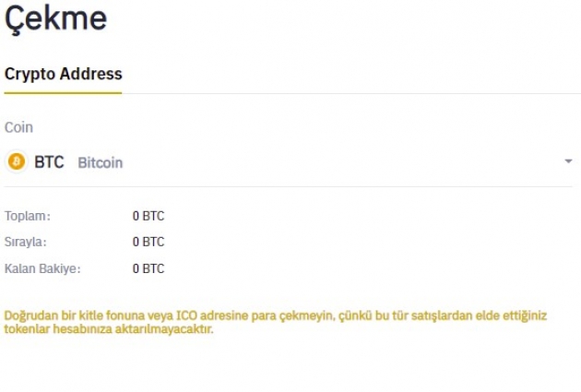Open the coin selection combo box
581x392 pixels.
tap(277, 162)
